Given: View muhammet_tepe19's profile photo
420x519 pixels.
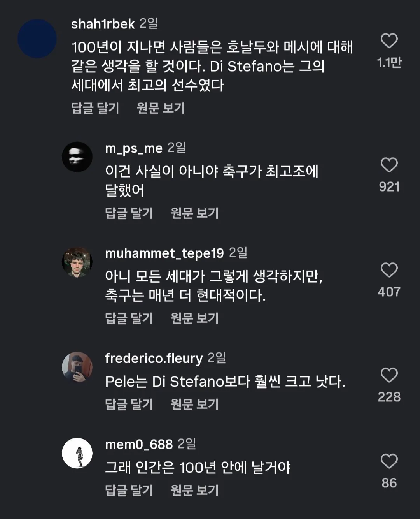Looking at the screenshot, I should pyautogui.click(x=77, y=262).
